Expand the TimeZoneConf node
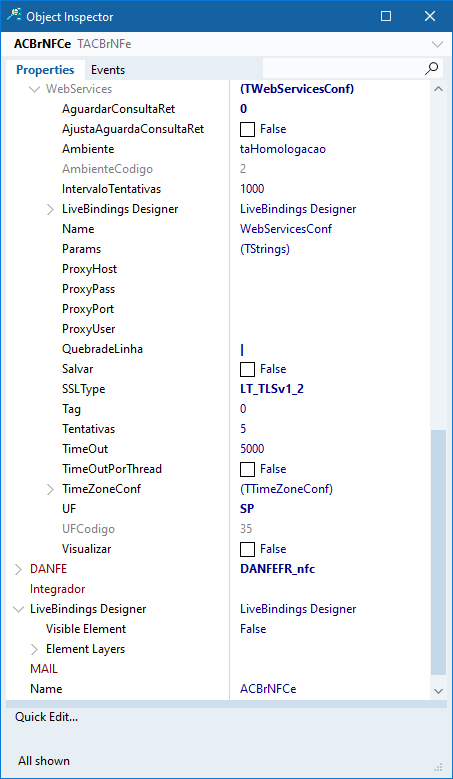This screenshot has height=779, width=453. [50, 489]
